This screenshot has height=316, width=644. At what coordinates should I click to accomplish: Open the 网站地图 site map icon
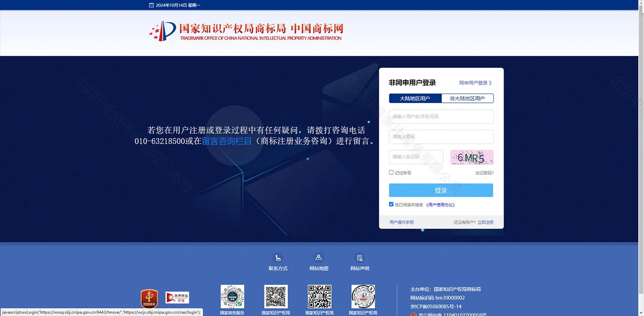click(x=319, y=257)
